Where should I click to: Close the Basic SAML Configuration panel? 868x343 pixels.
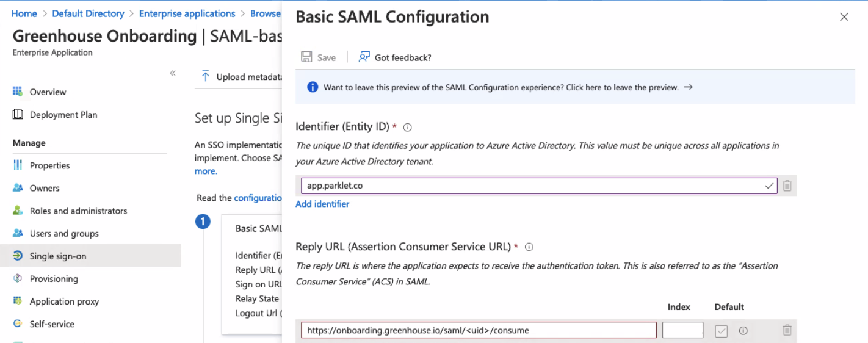[844, 17]
